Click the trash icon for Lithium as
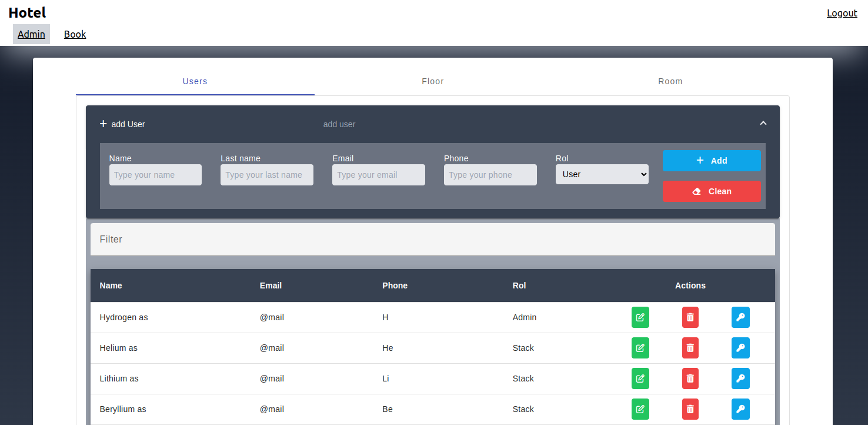This screenshot has height=425, width=868. [690, 378]
